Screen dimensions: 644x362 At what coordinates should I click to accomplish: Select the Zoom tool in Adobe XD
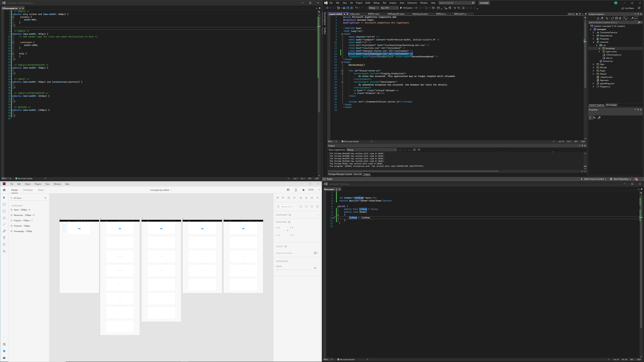point(4,251)
